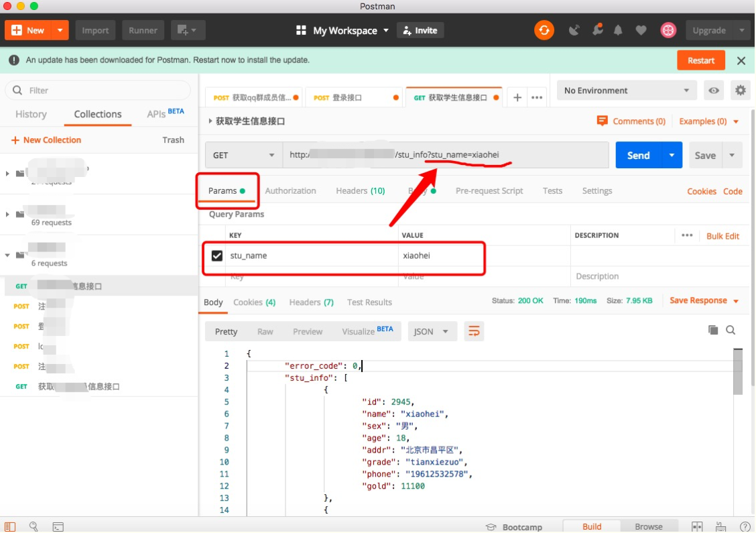Image resolution: width=756 pixels, height=533 pixels.
Task: Copy response using the copy icon
Action: tap(713, 330)
